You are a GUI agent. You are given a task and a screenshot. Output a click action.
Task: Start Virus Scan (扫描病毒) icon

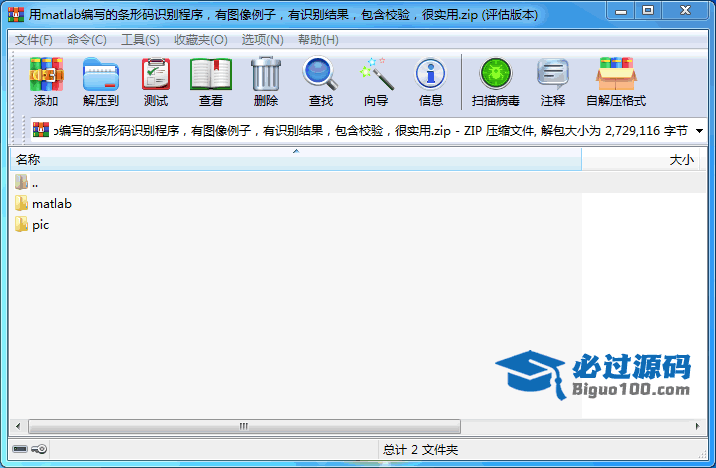496,74
